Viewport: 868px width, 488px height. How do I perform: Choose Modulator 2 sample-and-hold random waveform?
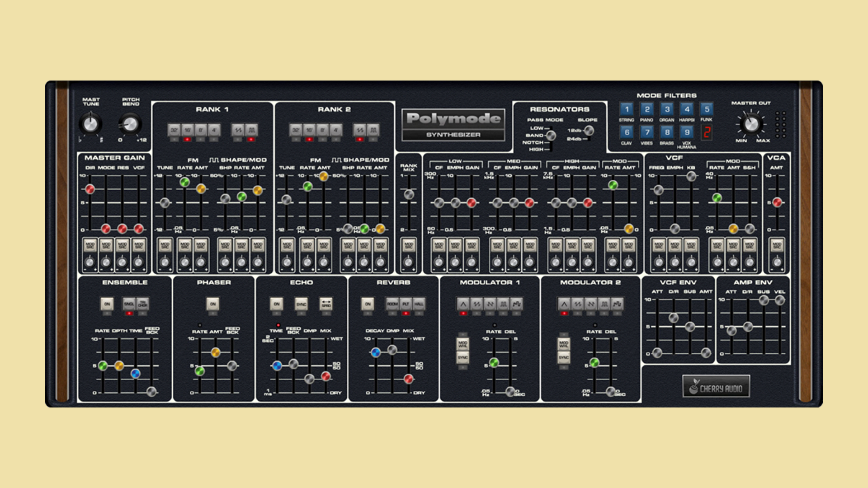pyautogui.click(x=618, y=304)
